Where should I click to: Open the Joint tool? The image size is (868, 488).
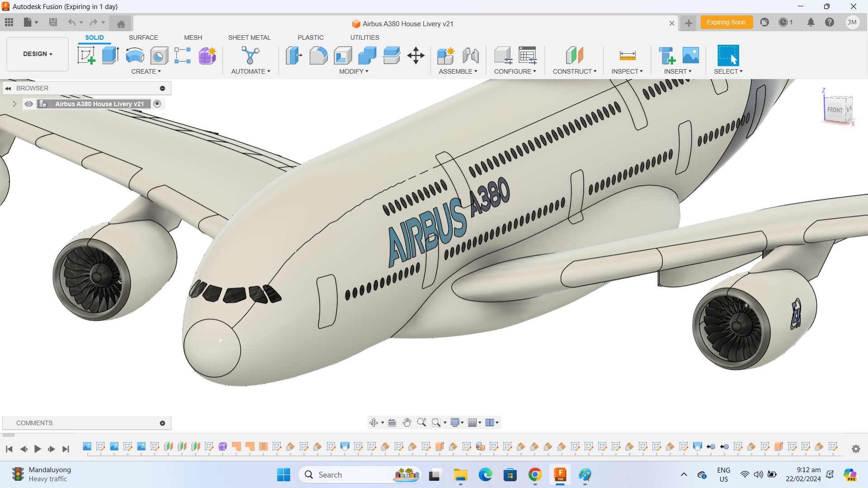pos(471,55)
